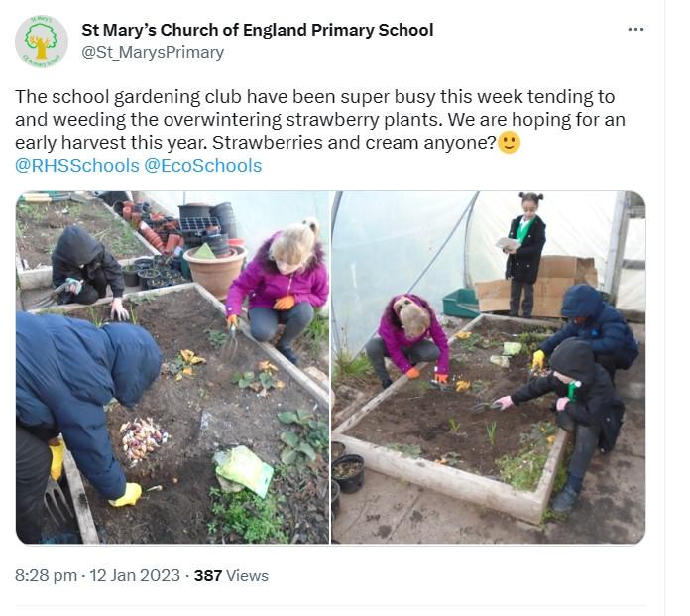Open the 387 Views count
The image size is (690, 616).
point(231,575)
